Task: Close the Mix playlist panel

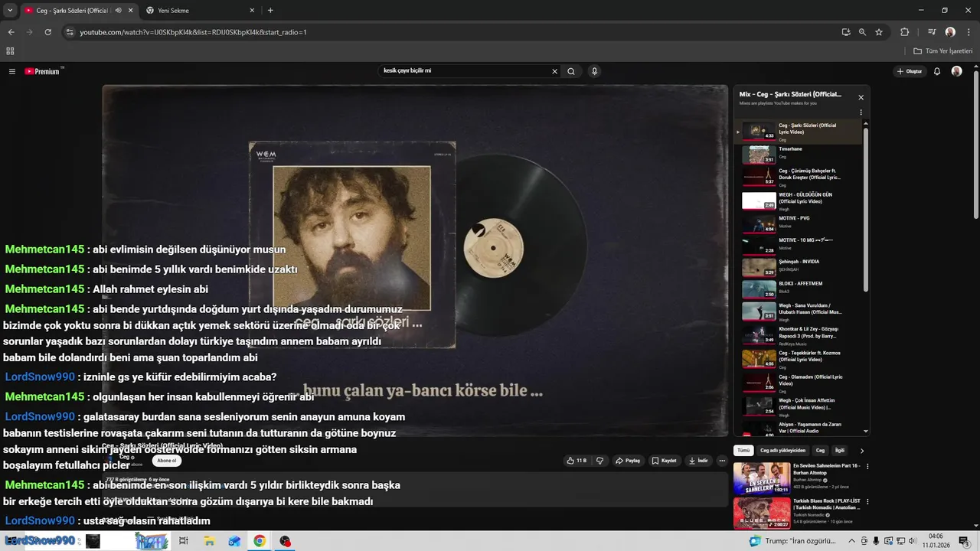Action: tap(861, 97)
